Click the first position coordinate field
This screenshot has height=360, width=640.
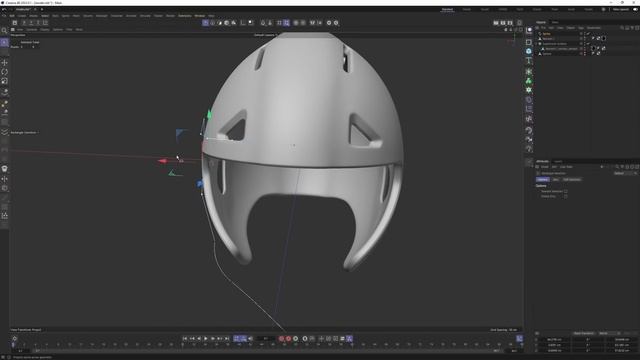(554, 339)
